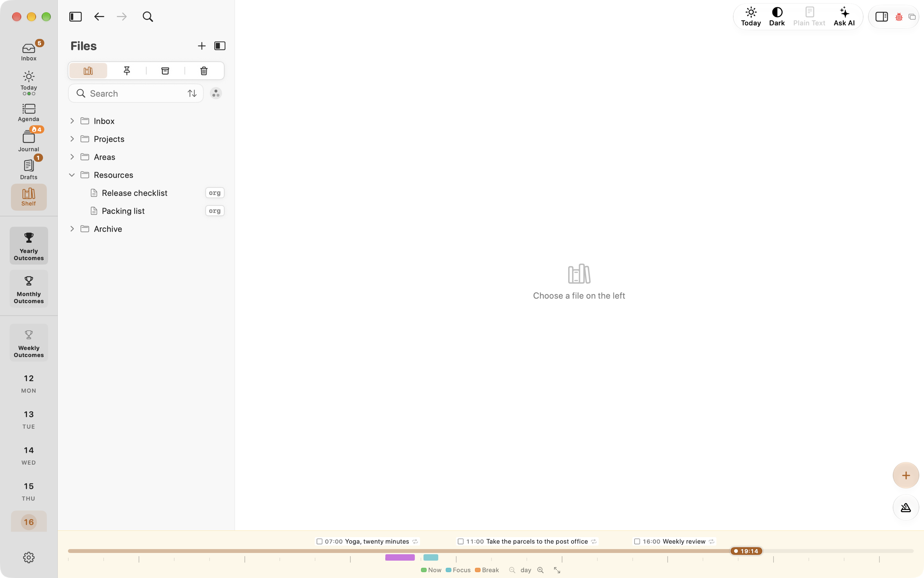The height and width of the screenshot is (578, 924).
Task: Open Yearly Outcomes
Action: (x=29, y=245)
